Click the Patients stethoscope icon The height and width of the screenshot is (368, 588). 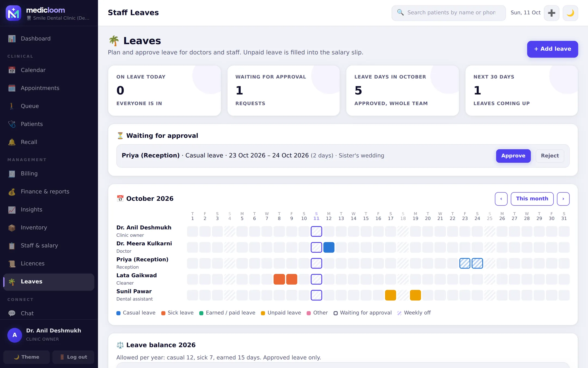[x=12, y=124]
